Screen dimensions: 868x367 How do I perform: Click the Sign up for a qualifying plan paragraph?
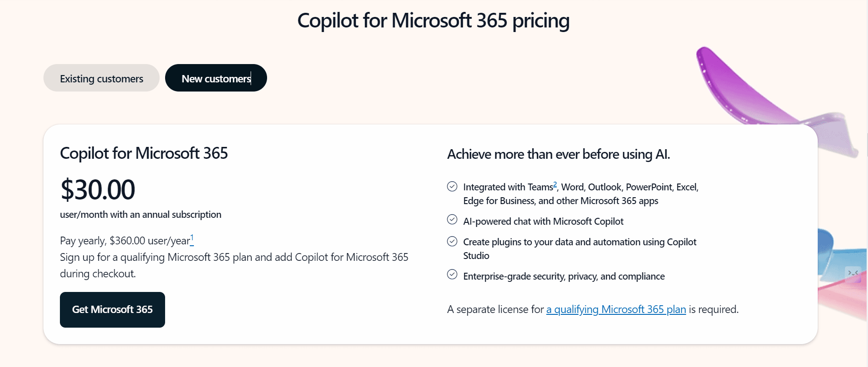tap(234, 265)
